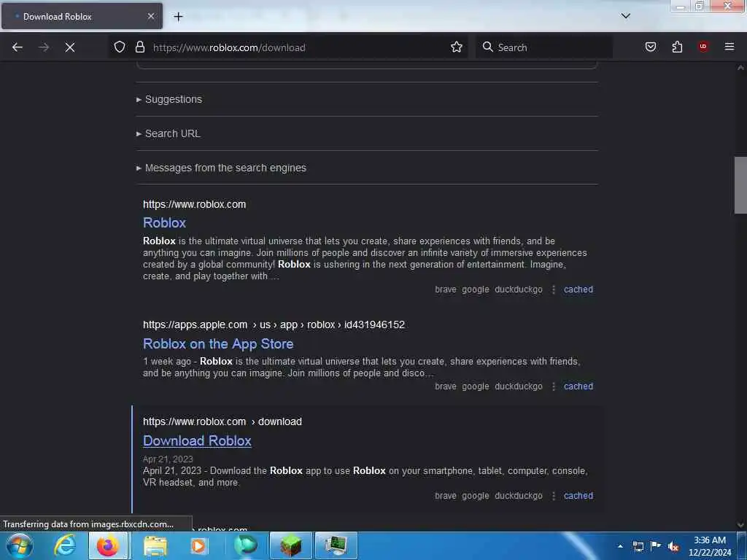This screenshot has height=560, width=747.
Task: Launch Internet Explorer from taskbar
Action: point(65,545)
